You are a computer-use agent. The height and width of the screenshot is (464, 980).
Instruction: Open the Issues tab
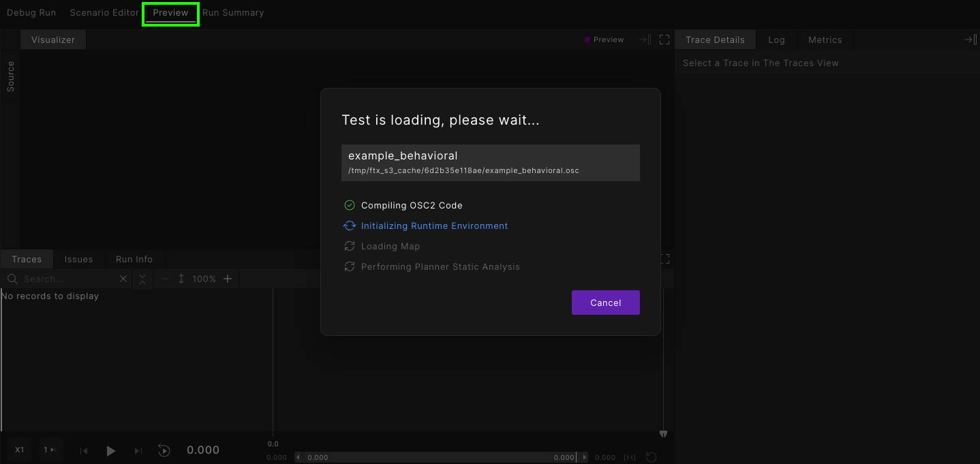tap(78, 259)
